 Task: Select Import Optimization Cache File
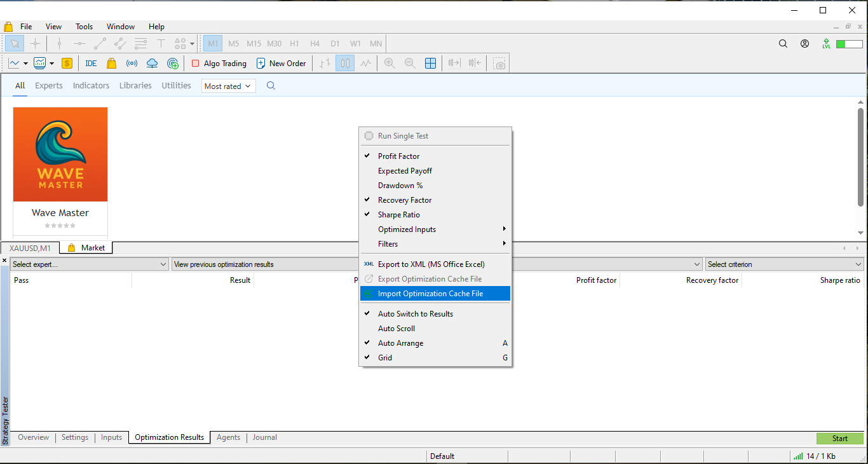click(430, 294)
